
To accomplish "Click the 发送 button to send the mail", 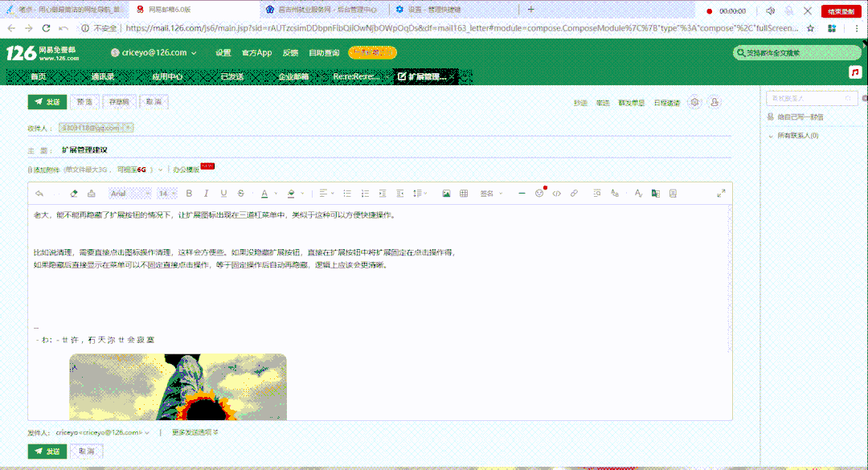I will [47, 102].
